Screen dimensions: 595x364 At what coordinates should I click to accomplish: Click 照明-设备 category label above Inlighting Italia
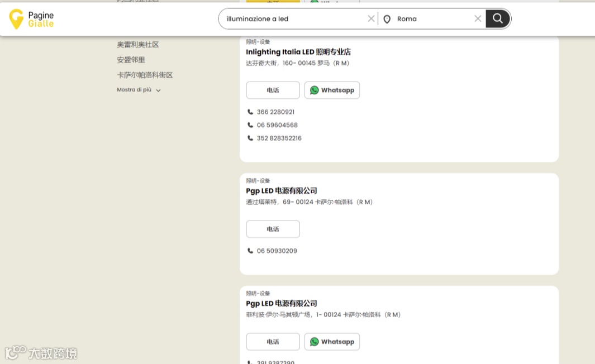258,42
